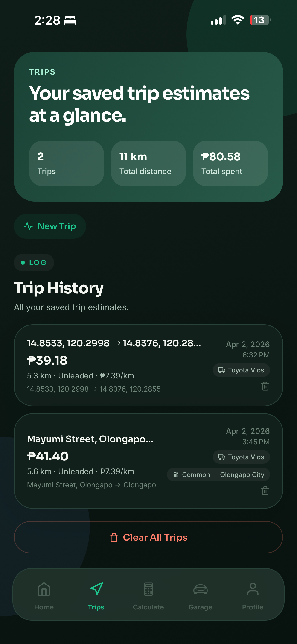Tap the fuel pump icon in station tag
This screenshot has width=297, height=644.
pyautogui.click(x=176, y=474)
